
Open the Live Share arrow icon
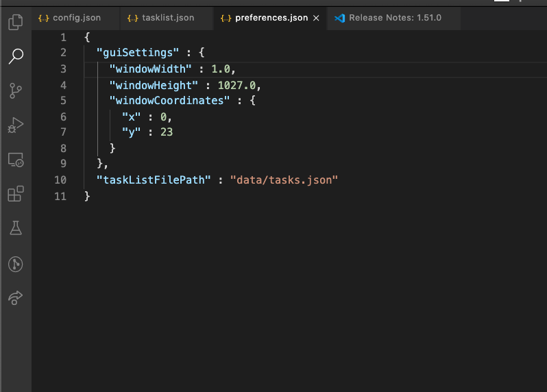16,298
